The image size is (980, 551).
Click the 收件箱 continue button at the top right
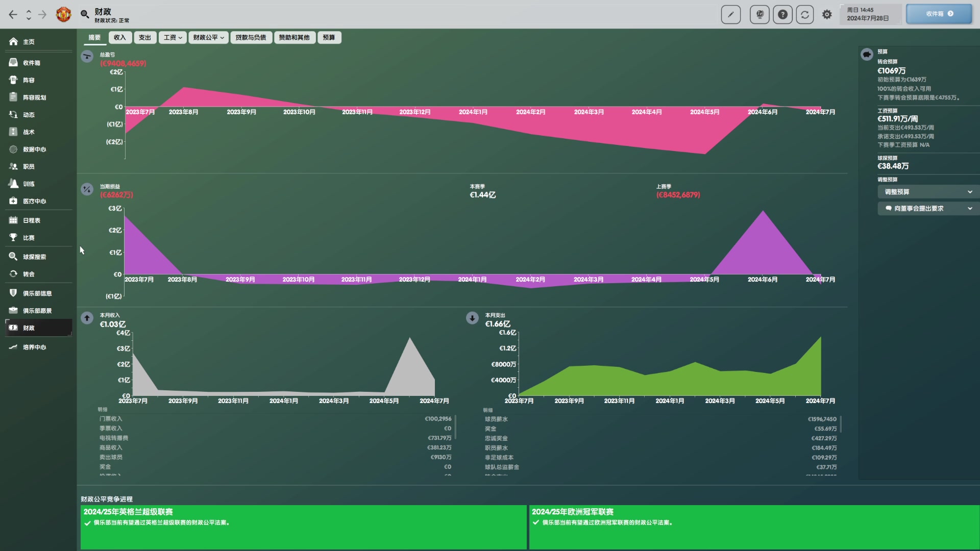tap(939, 14)
